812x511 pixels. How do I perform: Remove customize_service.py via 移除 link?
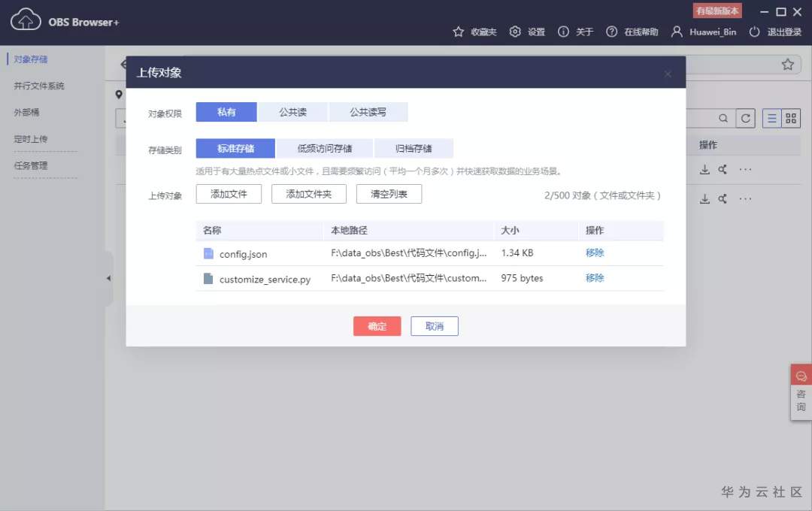coord(595,278)
